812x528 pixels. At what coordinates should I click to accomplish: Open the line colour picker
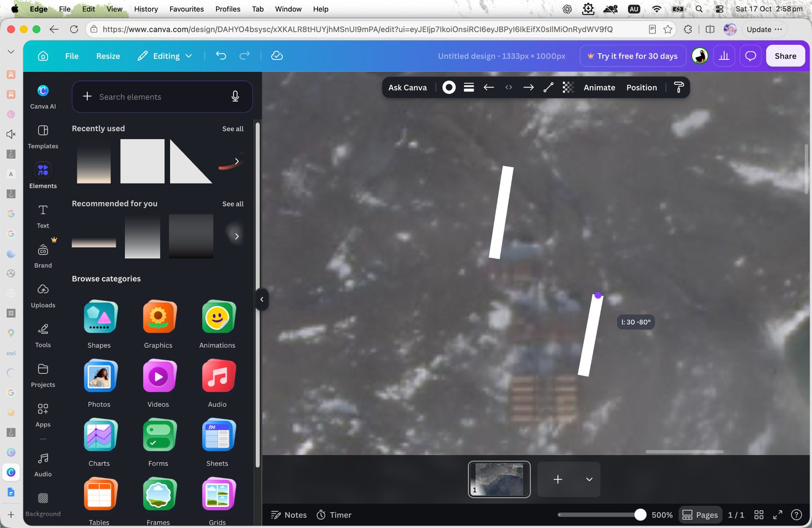pos(449,87)
